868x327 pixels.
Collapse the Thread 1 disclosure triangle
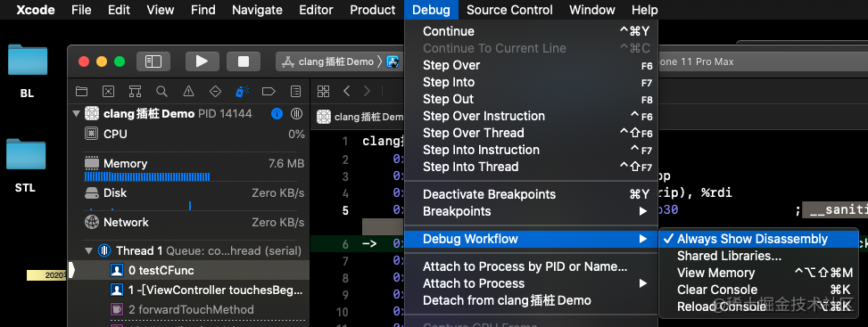click(x=88, y=250)
